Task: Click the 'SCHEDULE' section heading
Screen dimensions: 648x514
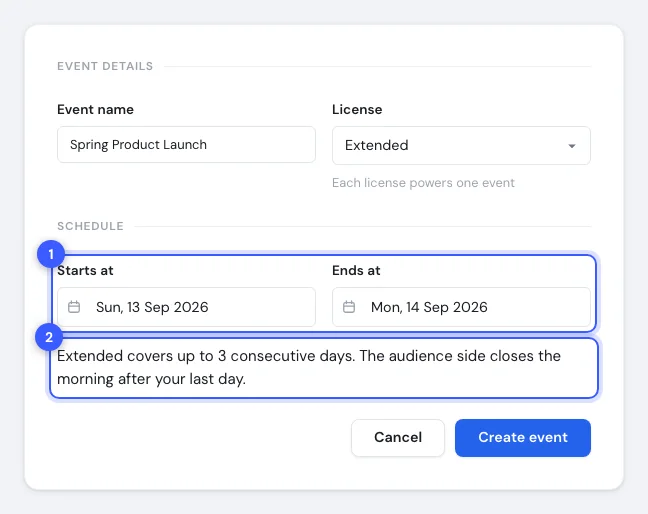Action: tap(90, 226)
